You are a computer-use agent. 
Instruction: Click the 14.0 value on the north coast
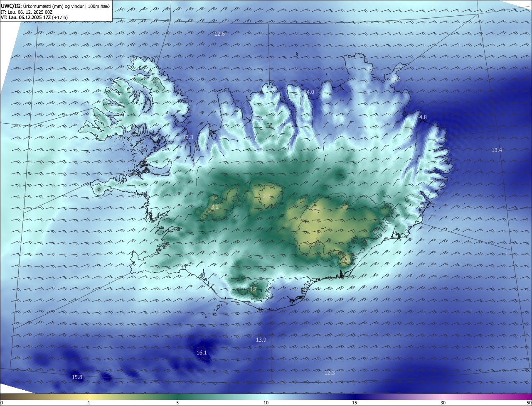click(309, 92)
